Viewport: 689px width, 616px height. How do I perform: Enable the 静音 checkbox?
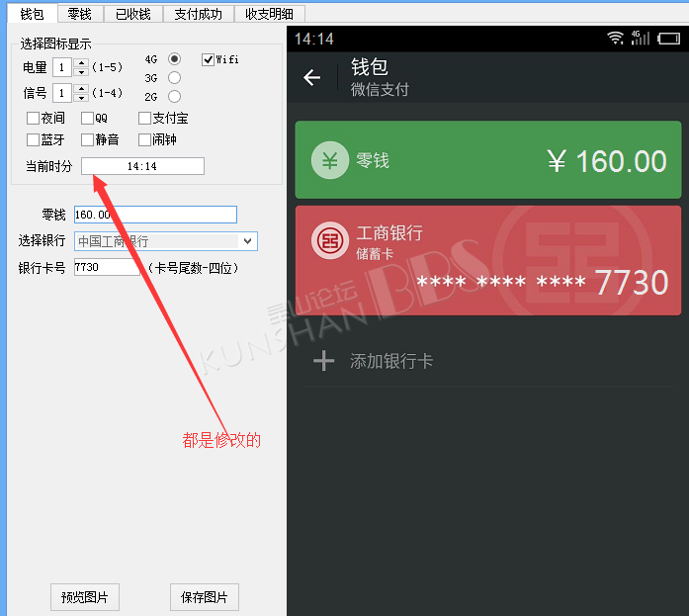[x=87, y=139]
